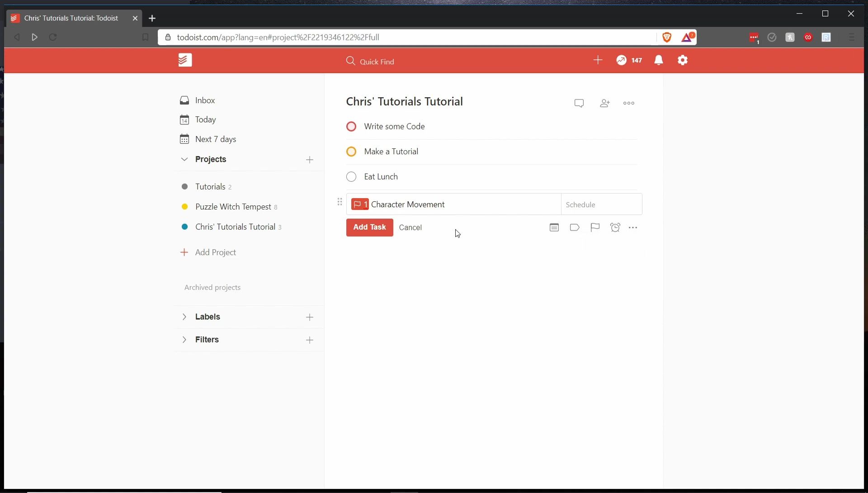This screenshot has height=493, width=868.
Task: Click the grey Tutorials color dot
Action: coord(184,187)
